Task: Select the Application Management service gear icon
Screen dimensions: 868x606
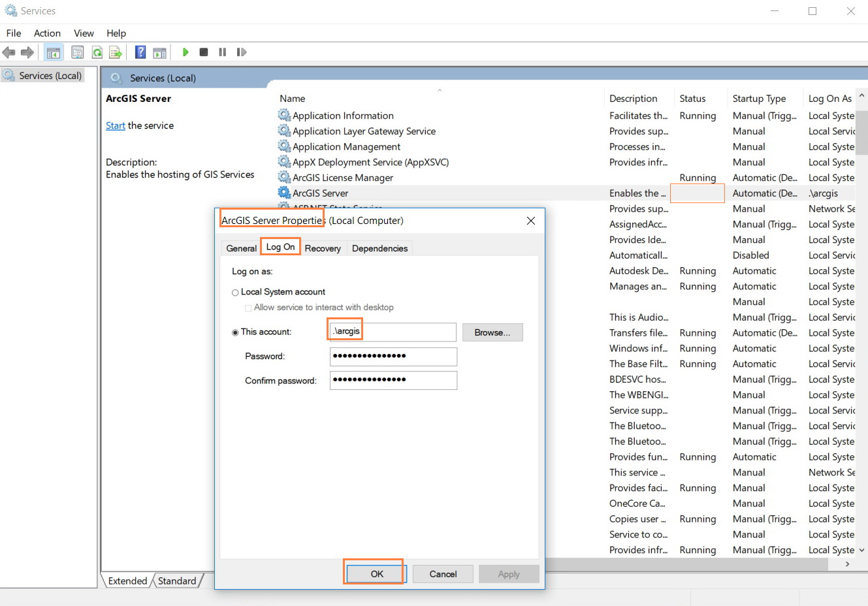Action: tap(284, 146)
